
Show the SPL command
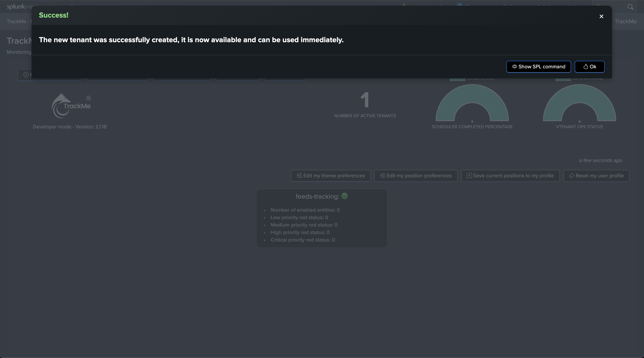(539, 67)
